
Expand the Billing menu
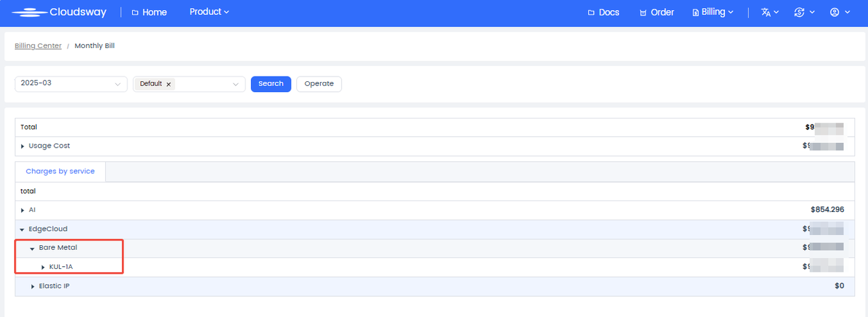(713, 12)
